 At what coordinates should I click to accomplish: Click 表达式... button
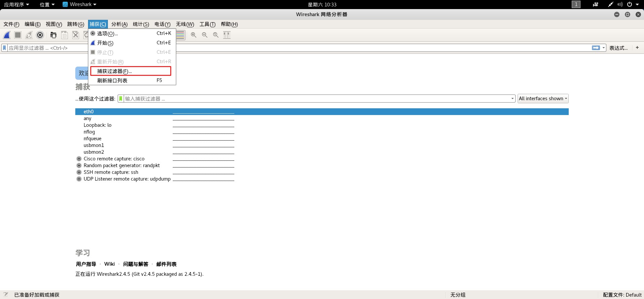pyautogui.click(x=618, y=48)
